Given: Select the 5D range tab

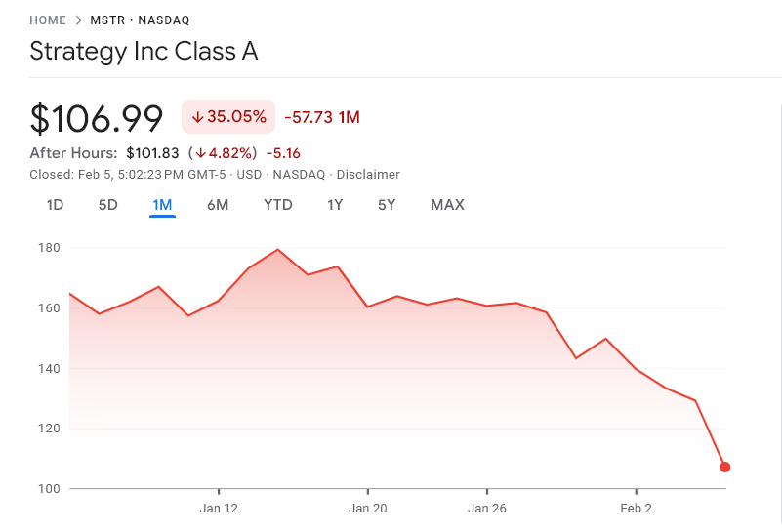Looking at the screenshot, I should [x=107, y=205].
